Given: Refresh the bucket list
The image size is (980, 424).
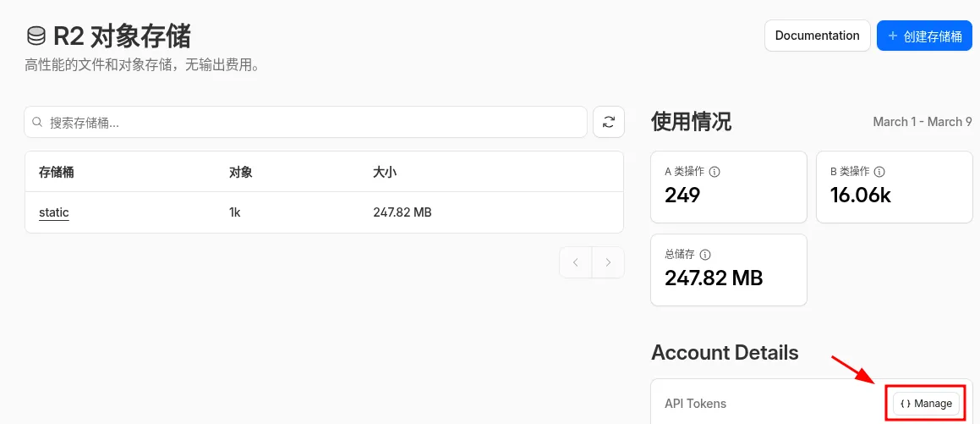Looking at the screenshot, I should [608, 122].
